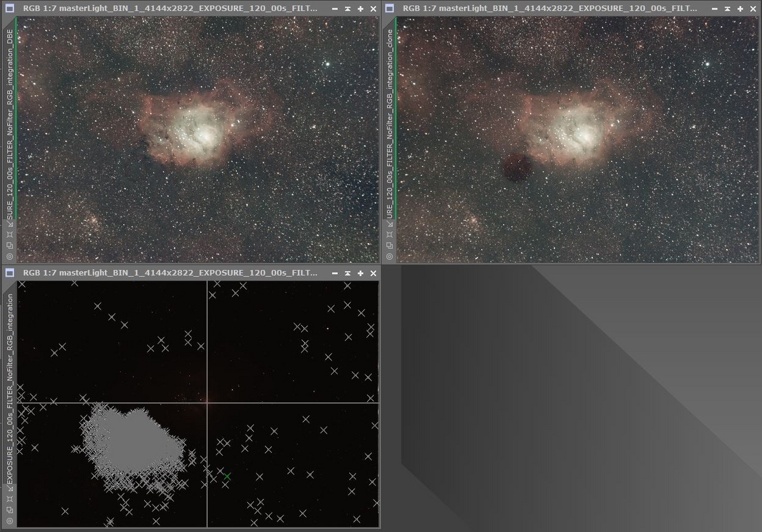Screen dimensions: 762x532
Task: Iconify the integration_DBE image window
Action: (335, 9)
